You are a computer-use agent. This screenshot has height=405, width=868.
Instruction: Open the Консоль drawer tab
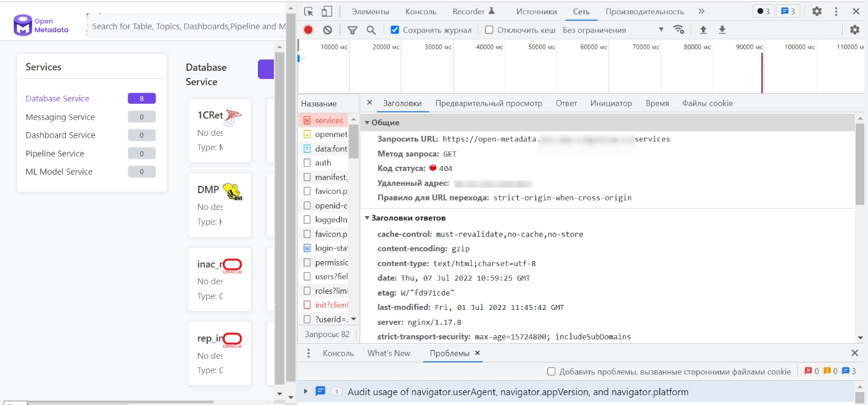338,353
